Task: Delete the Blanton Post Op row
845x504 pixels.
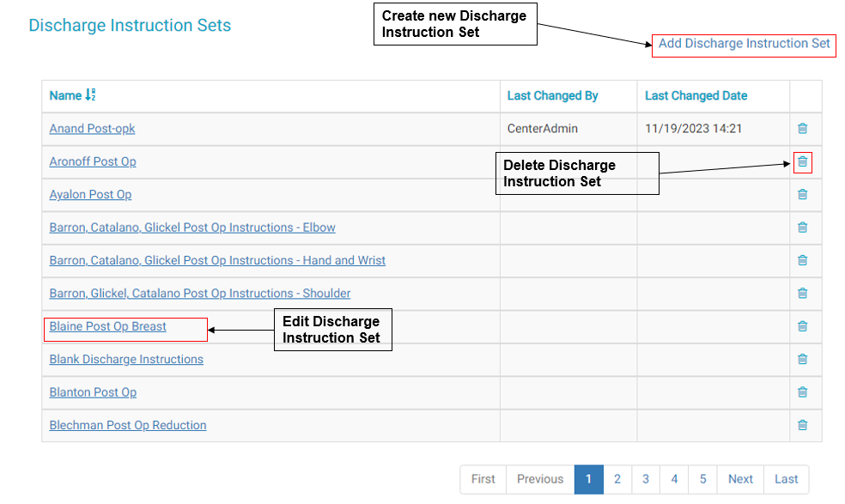Action: pyautogui.click(x=802, y=392)
